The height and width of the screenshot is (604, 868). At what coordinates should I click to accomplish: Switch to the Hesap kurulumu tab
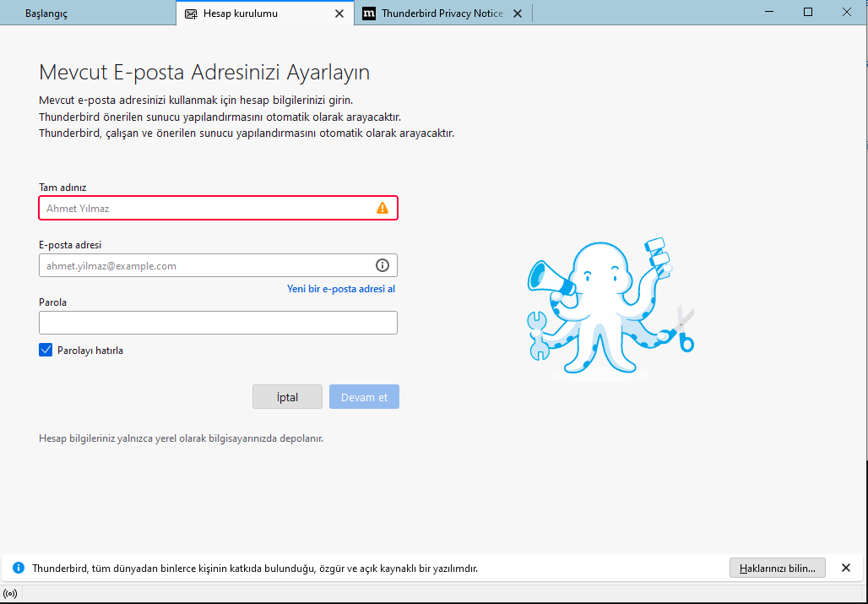(x=264, y=14)
